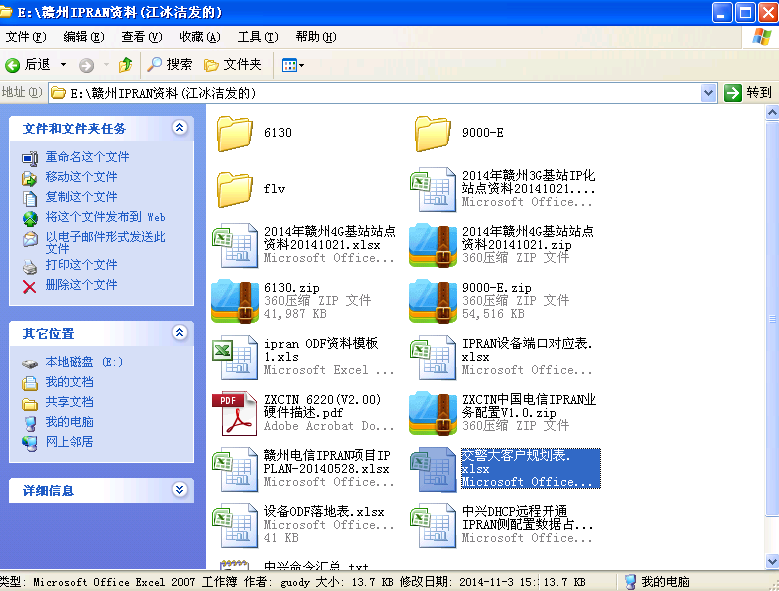
Task: Select 赣州电信IPRAN项目IP PLAN-20140528.xlsx icon
Action: (234, 470)
